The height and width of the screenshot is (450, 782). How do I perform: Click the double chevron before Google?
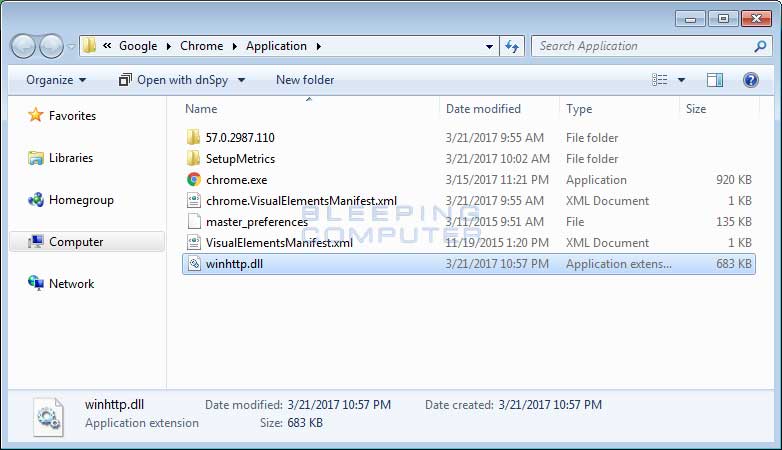coord(107,46)
